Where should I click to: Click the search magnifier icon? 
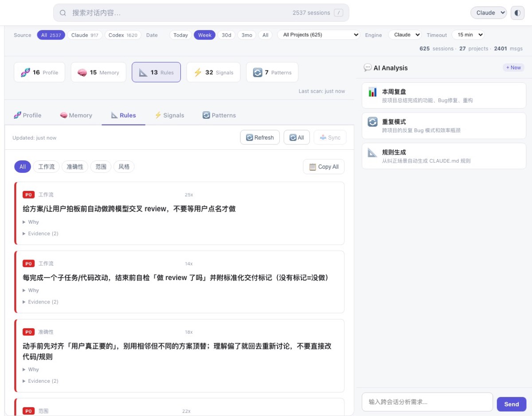(63, 13)
